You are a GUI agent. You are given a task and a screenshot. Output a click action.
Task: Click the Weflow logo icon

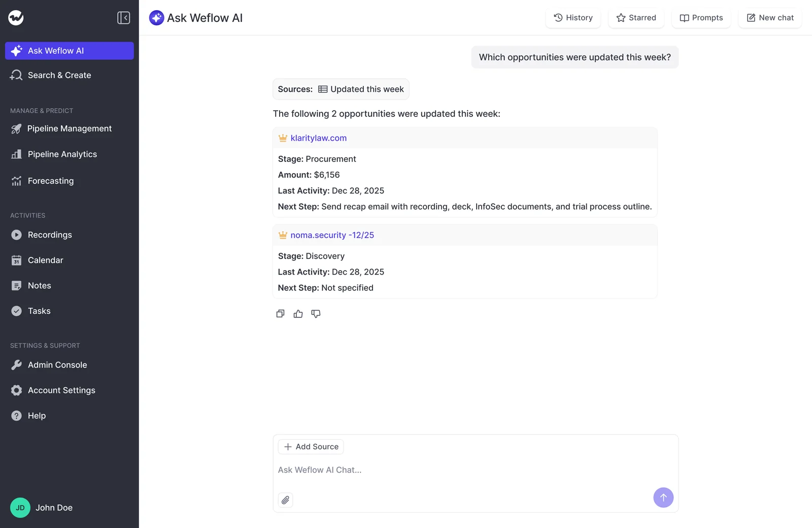16,18
